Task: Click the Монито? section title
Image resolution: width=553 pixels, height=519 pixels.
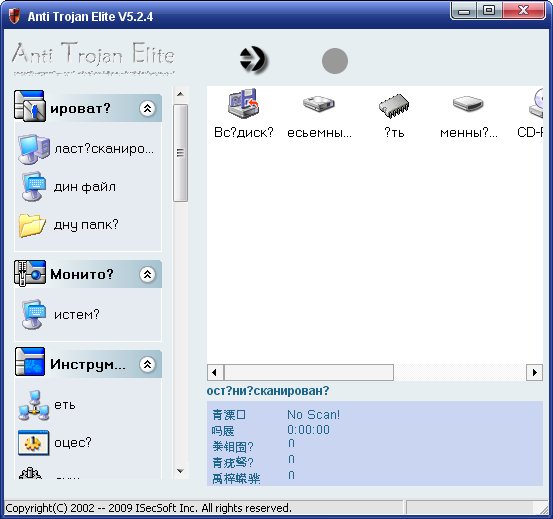Action: click(x=81, y=274)
